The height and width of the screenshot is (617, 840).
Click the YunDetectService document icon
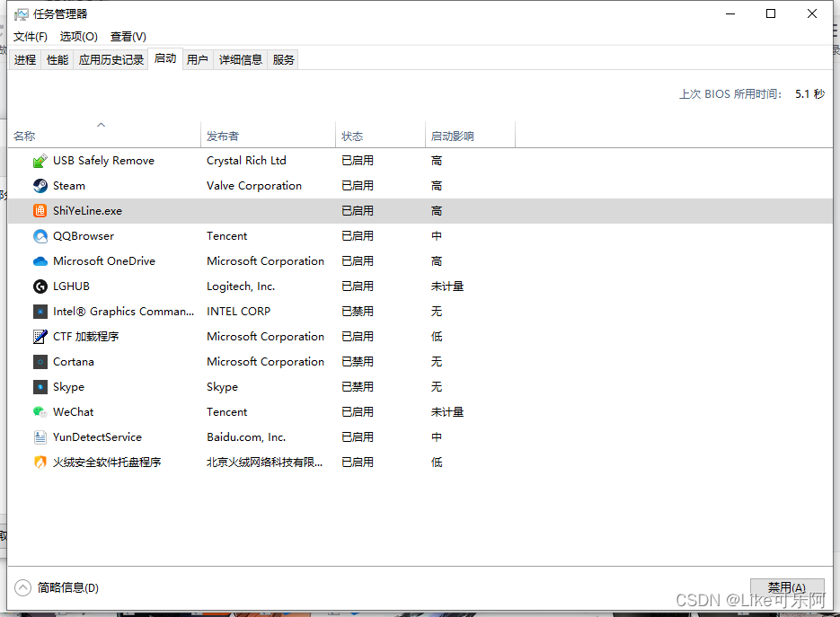40,437
